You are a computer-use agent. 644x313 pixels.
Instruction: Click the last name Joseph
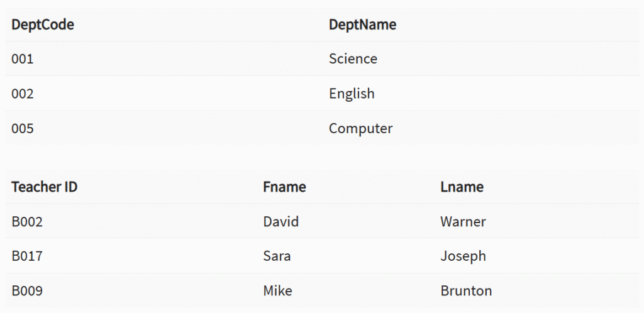[463, 256]
